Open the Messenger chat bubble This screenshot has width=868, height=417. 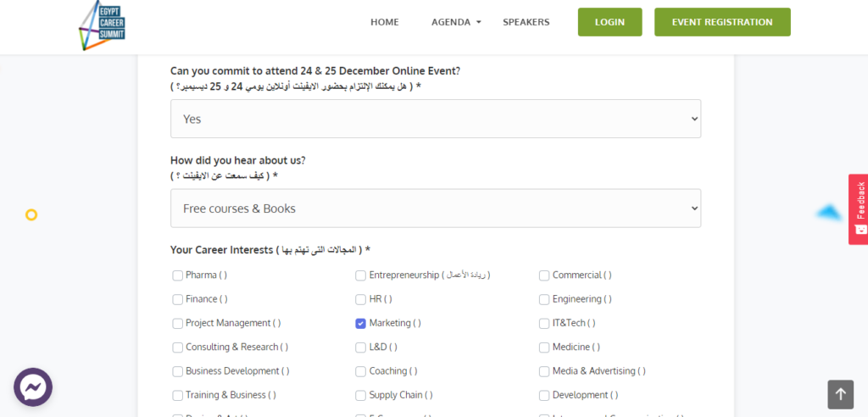click(x=33, y=387)
